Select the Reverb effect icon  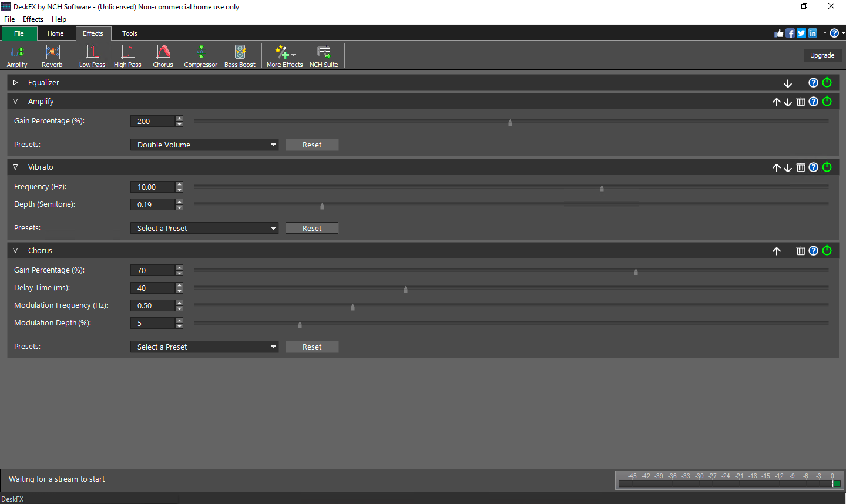point(52,55)
